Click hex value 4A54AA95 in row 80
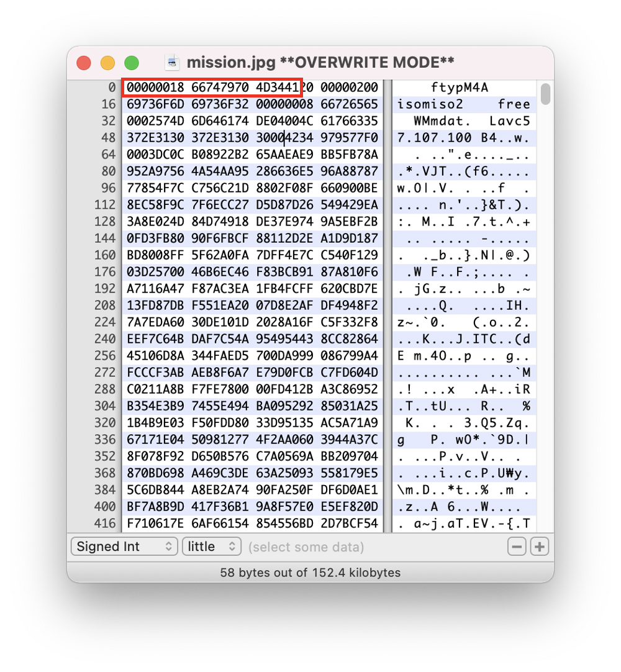The image size is (621, 672). point(220,171)
